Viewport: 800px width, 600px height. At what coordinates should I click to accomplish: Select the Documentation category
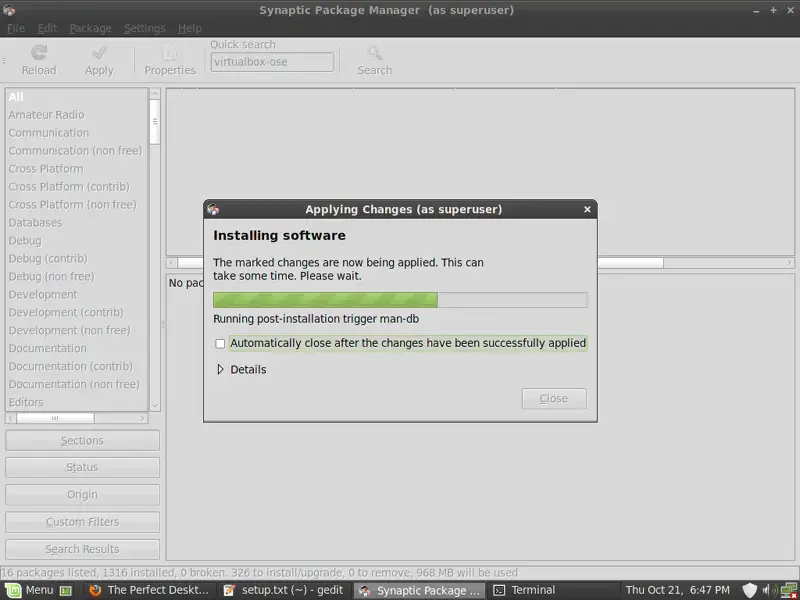[77, 348]
